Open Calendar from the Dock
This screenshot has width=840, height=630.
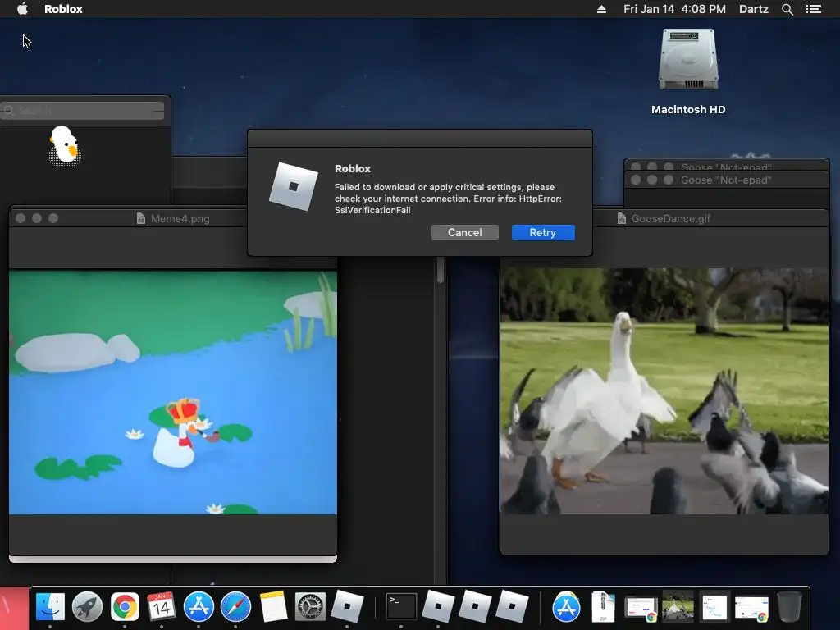(x=162, y=607)
